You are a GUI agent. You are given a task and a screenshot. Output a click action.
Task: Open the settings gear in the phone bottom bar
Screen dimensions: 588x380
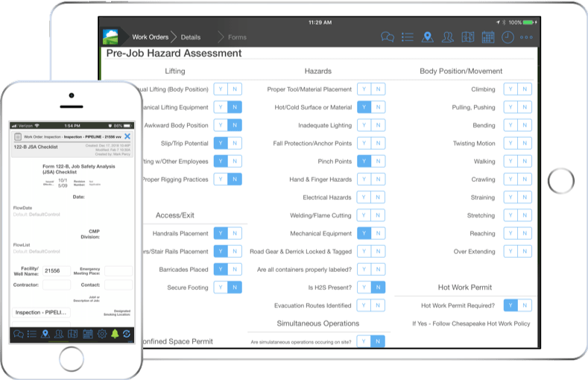pos(102,334)
